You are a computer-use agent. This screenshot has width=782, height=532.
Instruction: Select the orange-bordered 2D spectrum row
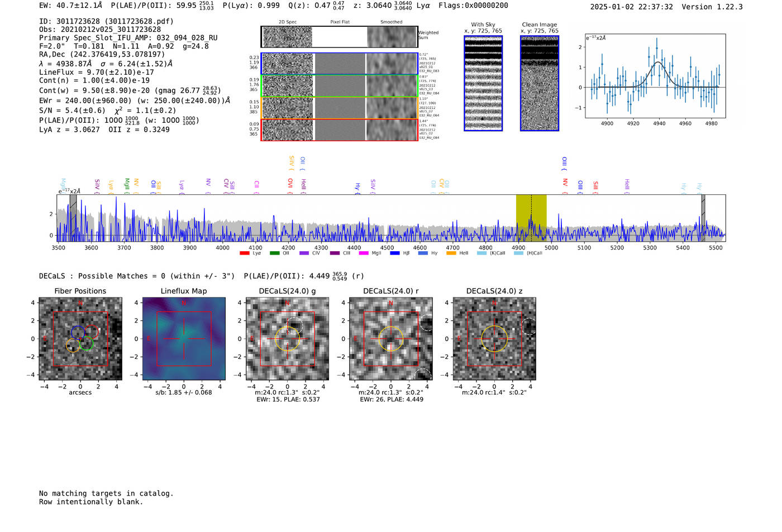340,108
